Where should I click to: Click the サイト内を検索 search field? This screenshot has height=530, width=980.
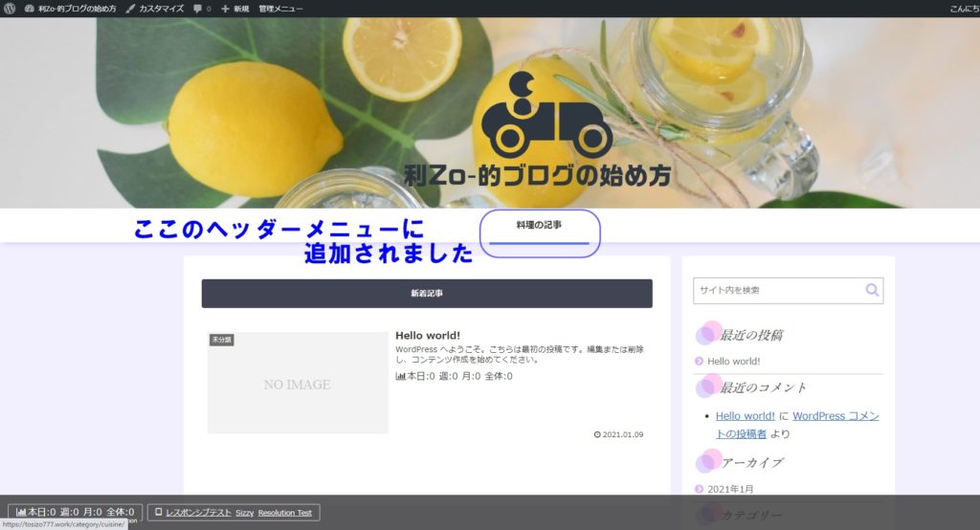click(775, 290)
